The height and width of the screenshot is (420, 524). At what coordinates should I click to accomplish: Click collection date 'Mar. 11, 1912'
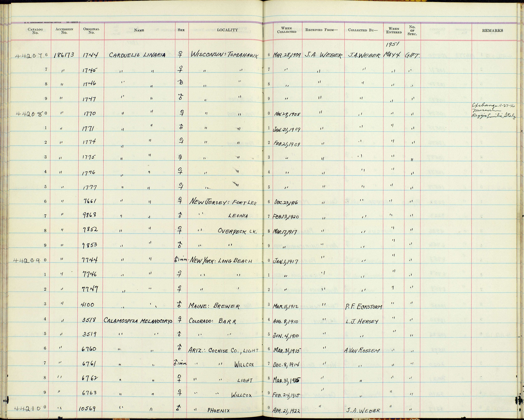tap(286, 306)
